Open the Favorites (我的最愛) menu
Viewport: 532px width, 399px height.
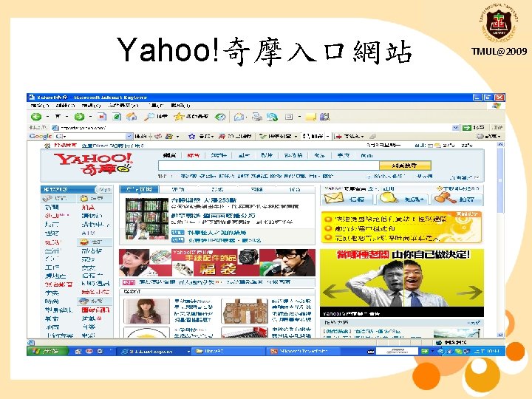click(x=123, y=106)
